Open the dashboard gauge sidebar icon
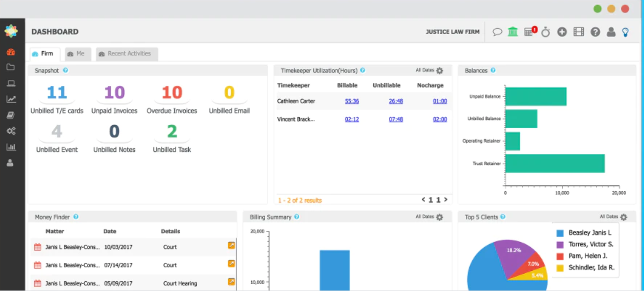This screenshot has height=292, width=644. pos(11,52)
